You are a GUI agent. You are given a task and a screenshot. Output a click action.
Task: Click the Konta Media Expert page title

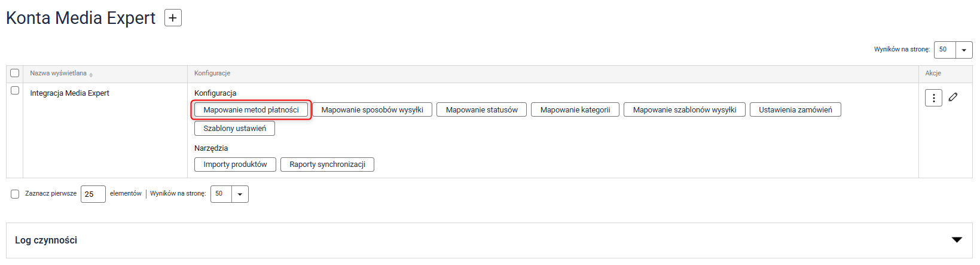81,18
